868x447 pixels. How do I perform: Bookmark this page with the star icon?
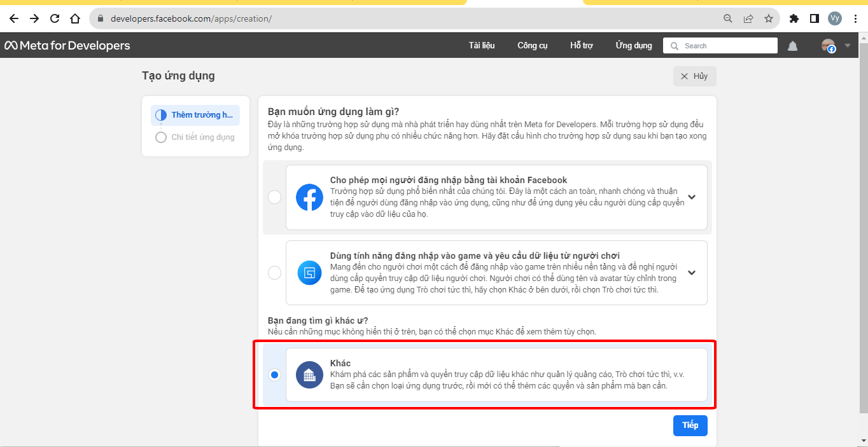tap(768, 18)
